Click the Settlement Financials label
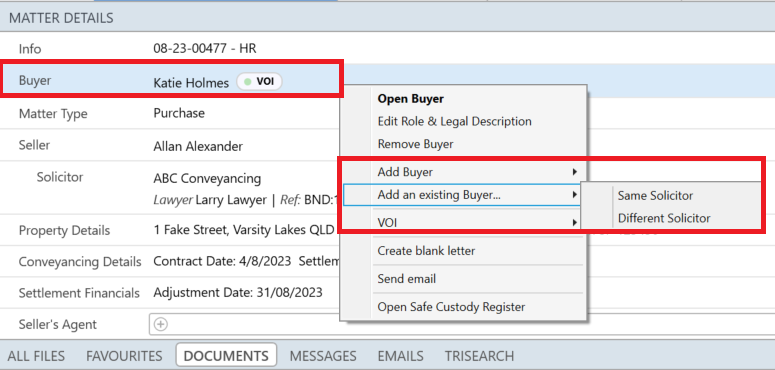Viewport: 775px width, 370px height. (79, 293)
